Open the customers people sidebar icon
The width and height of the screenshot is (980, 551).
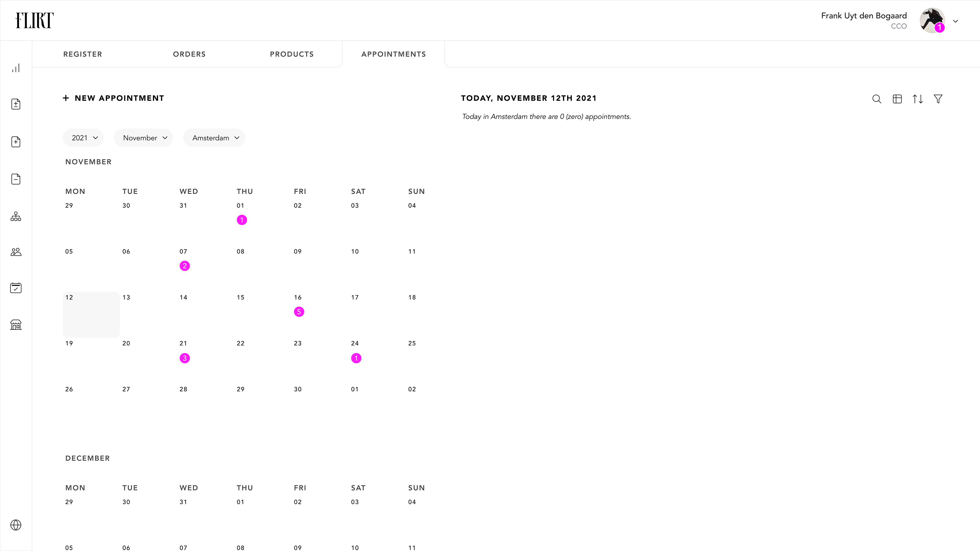(x=16, y=252)
